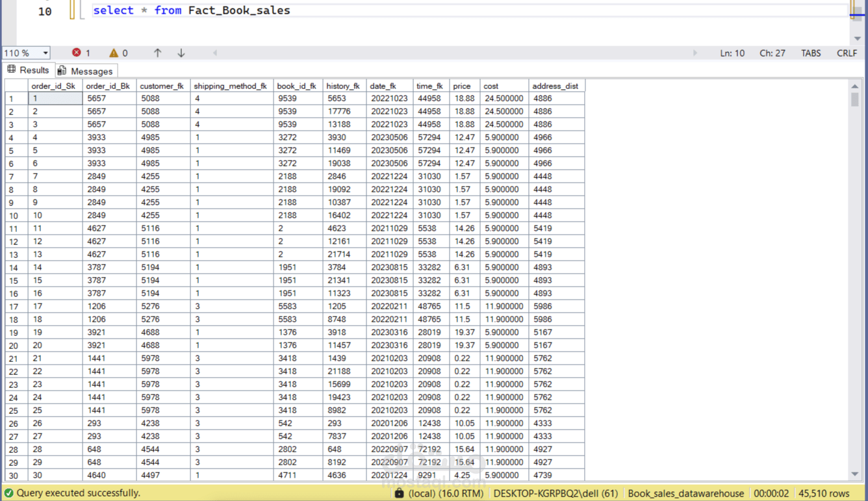
Task: Click history_fk cell '8192' in row 29
Action: point(344,463)
